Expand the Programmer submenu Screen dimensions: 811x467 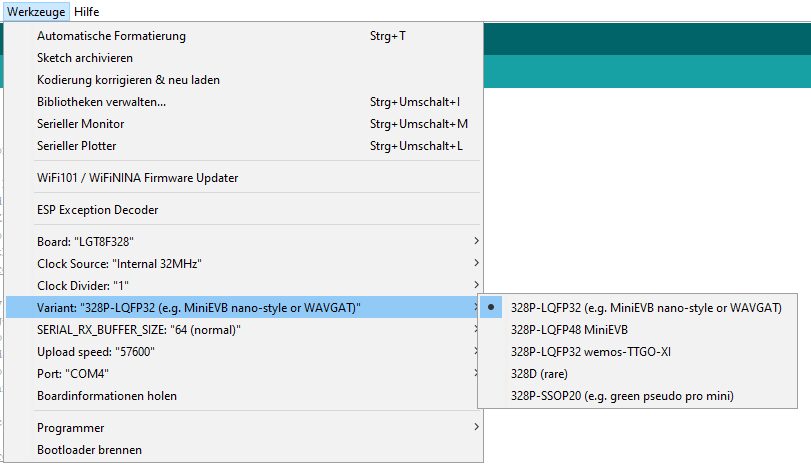coord(244,428)
